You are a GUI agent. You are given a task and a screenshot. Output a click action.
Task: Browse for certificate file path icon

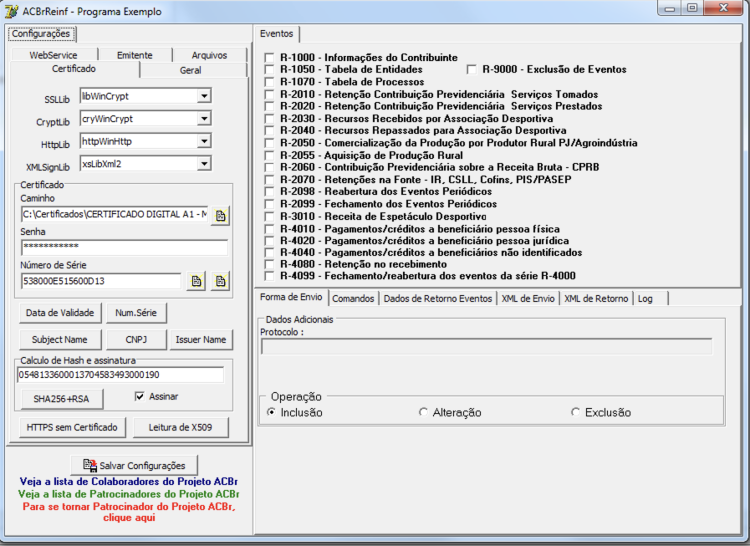pyautogui.click(x=220, y=216)
